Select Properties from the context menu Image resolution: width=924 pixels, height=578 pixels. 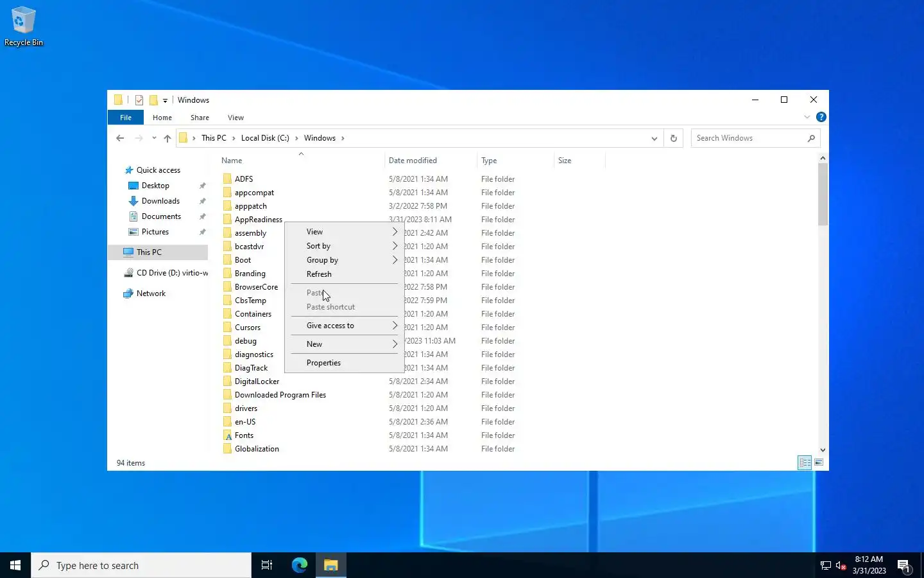344,363
